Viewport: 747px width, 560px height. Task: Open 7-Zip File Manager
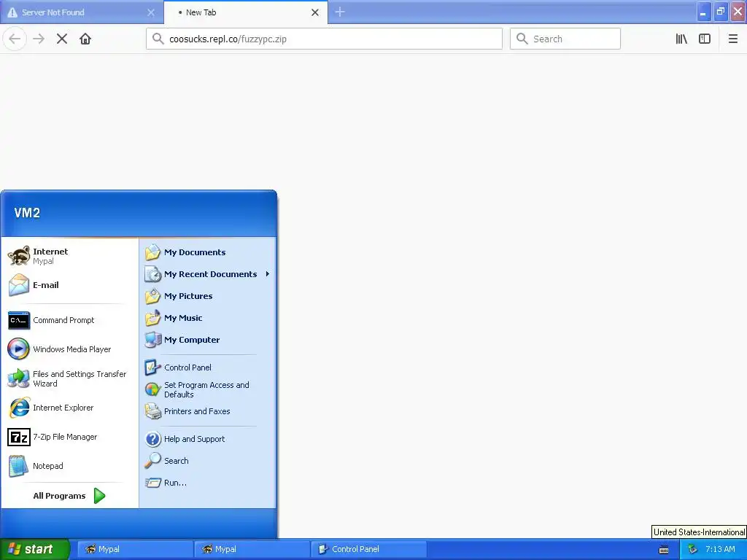click(69, 437)
